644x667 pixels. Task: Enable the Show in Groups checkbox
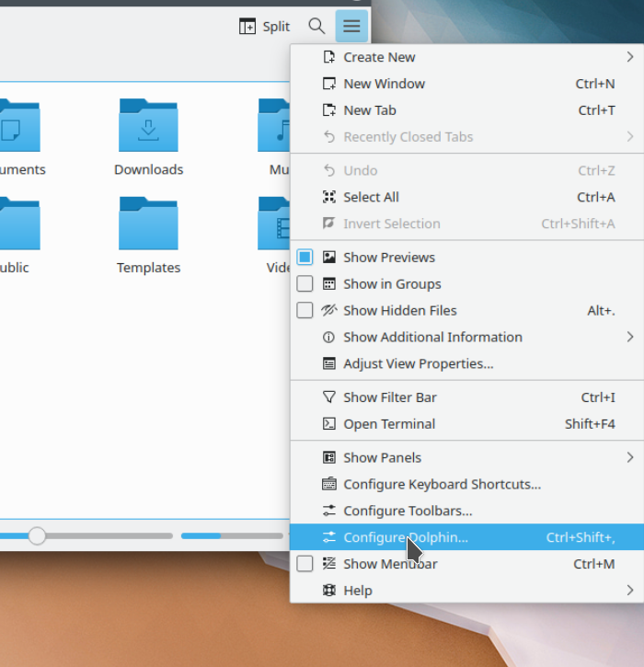(305, 284)
